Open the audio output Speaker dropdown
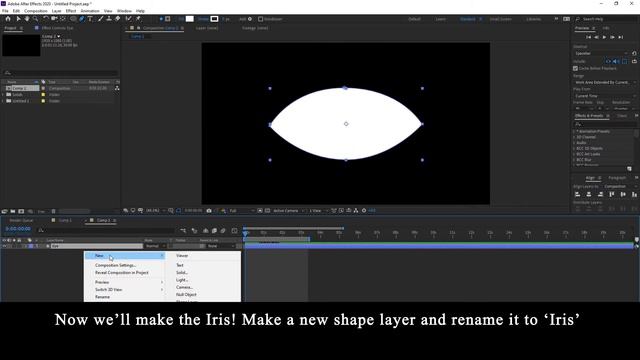 [x=601, y=53]
